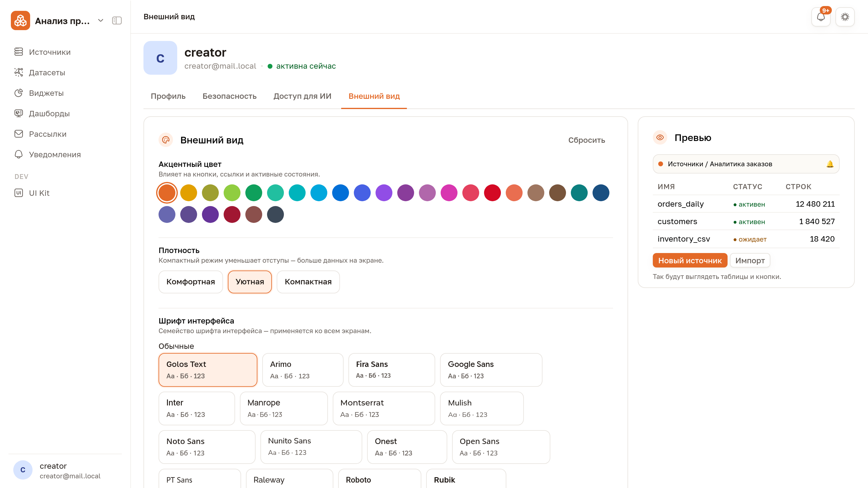Choose the Montserrat font card
868x488 pixels.
(384, 408)
